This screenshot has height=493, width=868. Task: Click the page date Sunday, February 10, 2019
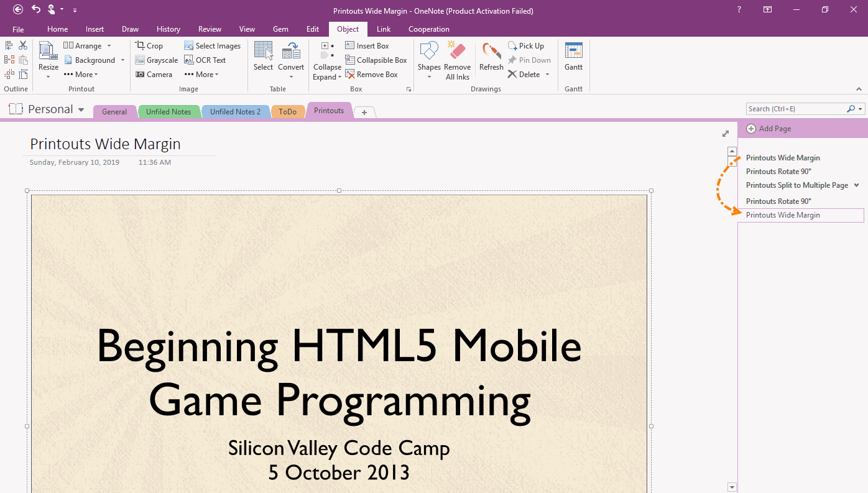click(75, 162)
